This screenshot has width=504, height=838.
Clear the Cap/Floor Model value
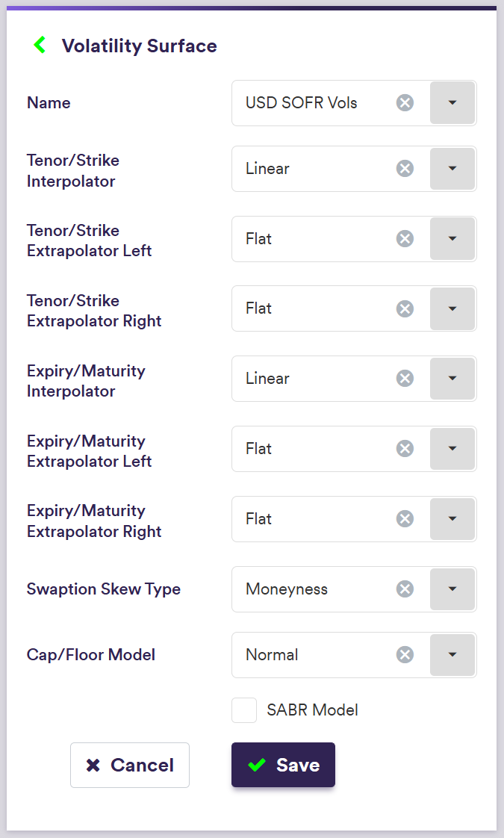(405, 655)
